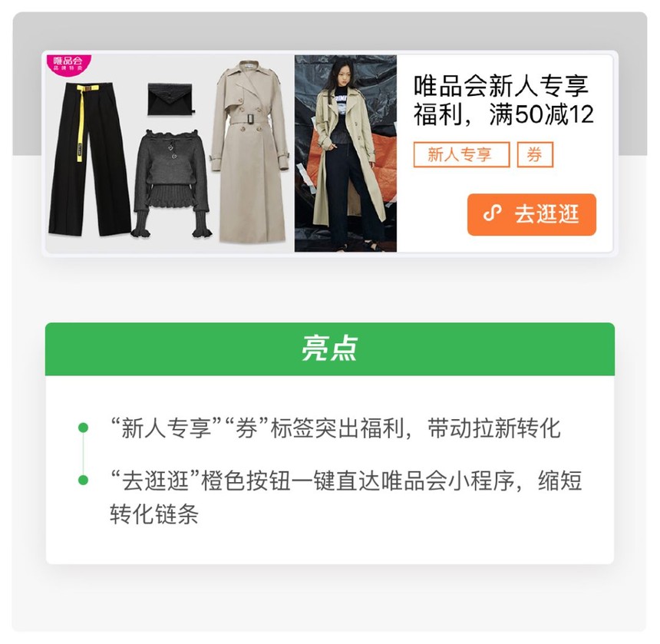The image size is (660, 644).
Task: Click the green 亮点 header bar
Action: pos(330,349)
